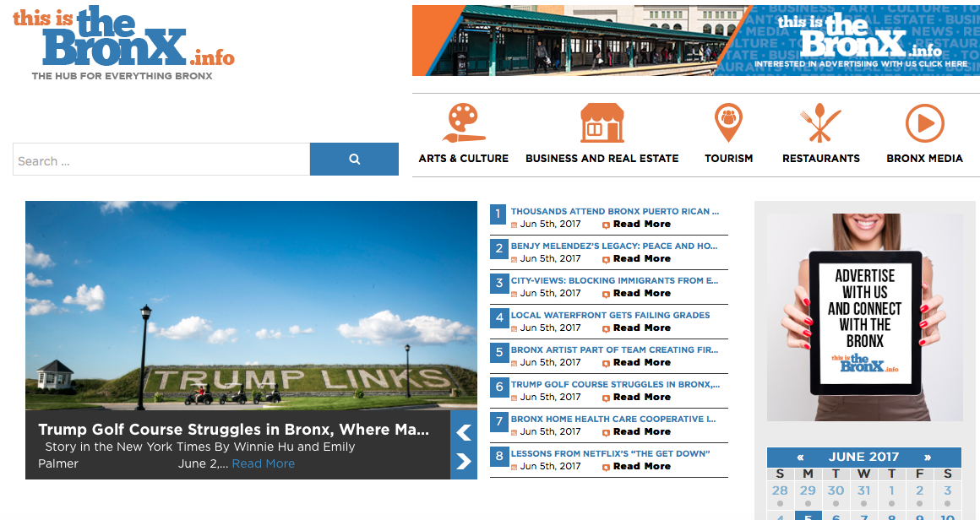Click inside the Search text field
This screenshot has width=980, height=520.
[x=161, y=160]
